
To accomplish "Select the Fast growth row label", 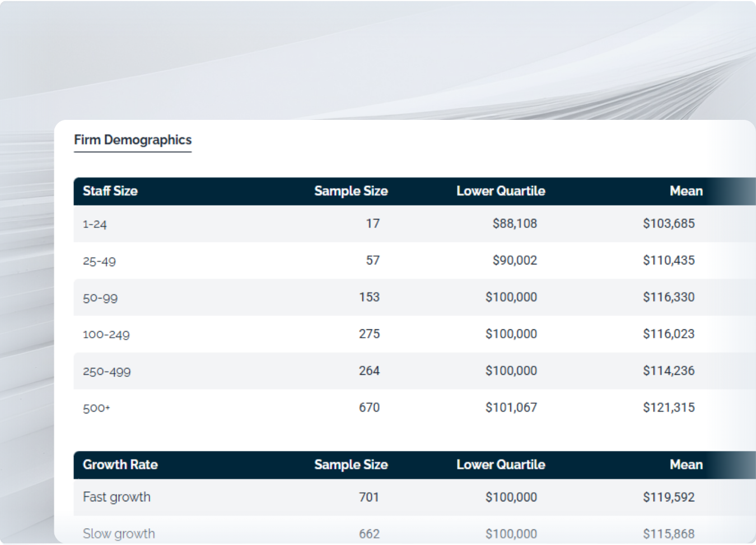I will pyautogui.click(x=116, y=497).
